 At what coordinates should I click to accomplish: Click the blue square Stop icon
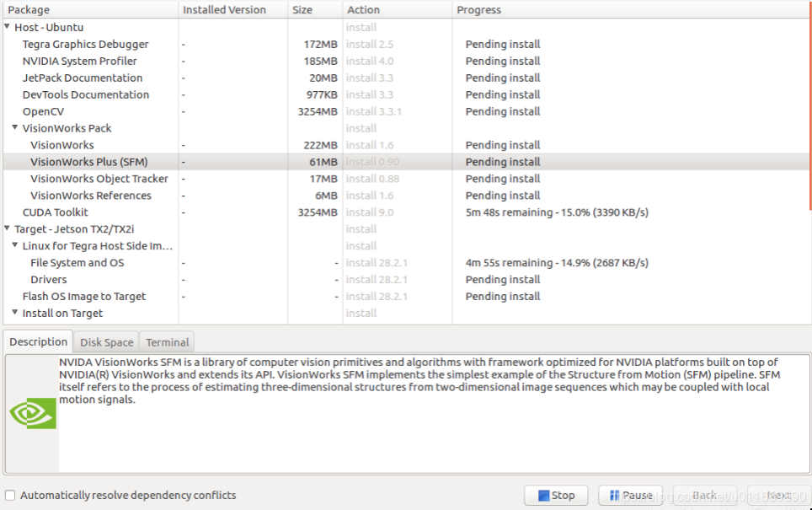(544, 496)
